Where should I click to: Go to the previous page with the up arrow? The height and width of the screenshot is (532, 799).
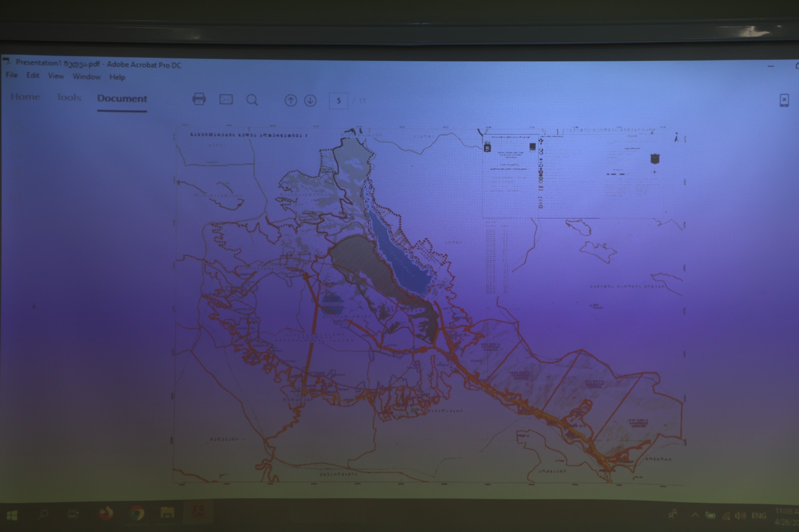[291, 100]
